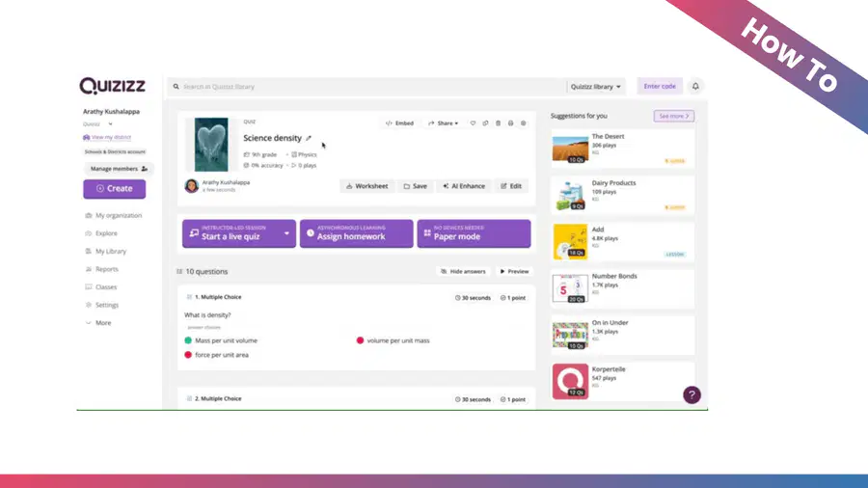This screenshot has height=488, width=868.
Task: Click the Schools & Districts account label
Action: coord(115,151)
